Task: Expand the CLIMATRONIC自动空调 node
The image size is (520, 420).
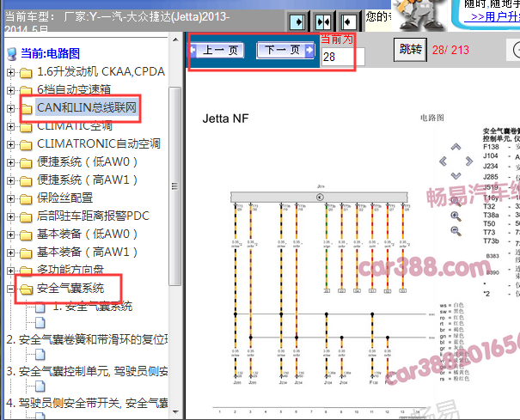Action: click(10, 144)
